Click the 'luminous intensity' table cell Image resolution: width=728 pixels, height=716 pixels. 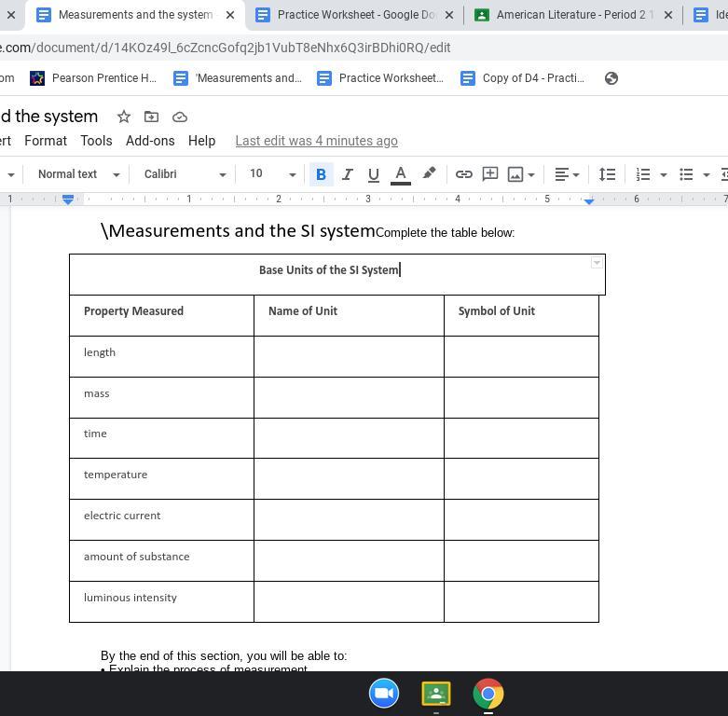coord(161,601)
